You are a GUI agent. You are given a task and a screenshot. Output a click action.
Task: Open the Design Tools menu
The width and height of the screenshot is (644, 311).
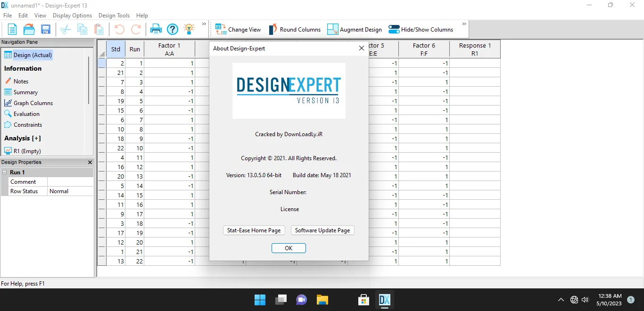[x=114, y=16]
